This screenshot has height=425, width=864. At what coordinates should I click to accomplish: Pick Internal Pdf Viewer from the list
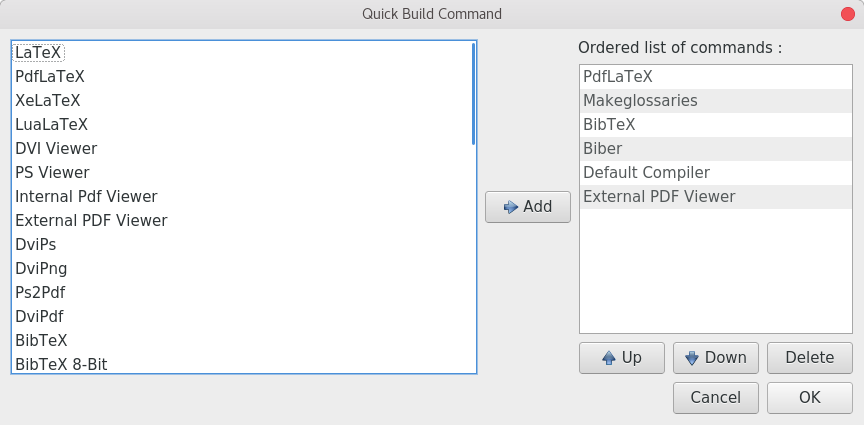point(243,197)
